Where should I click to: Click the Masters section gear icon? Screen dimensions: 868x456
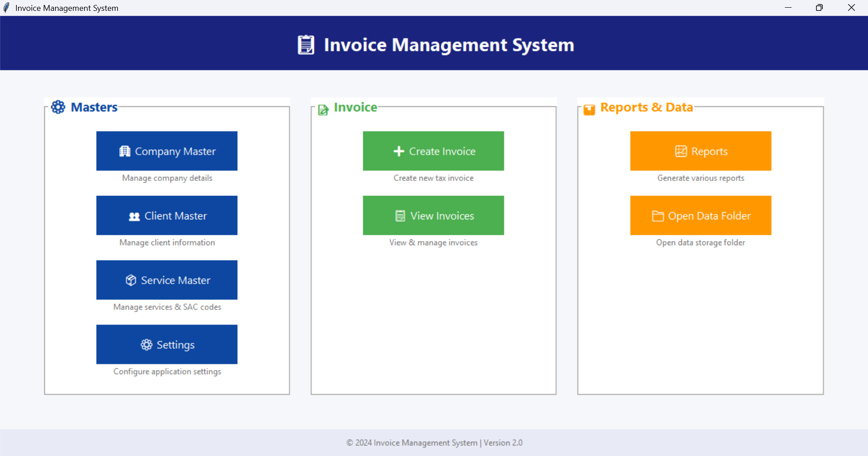[x=58, y=107]
